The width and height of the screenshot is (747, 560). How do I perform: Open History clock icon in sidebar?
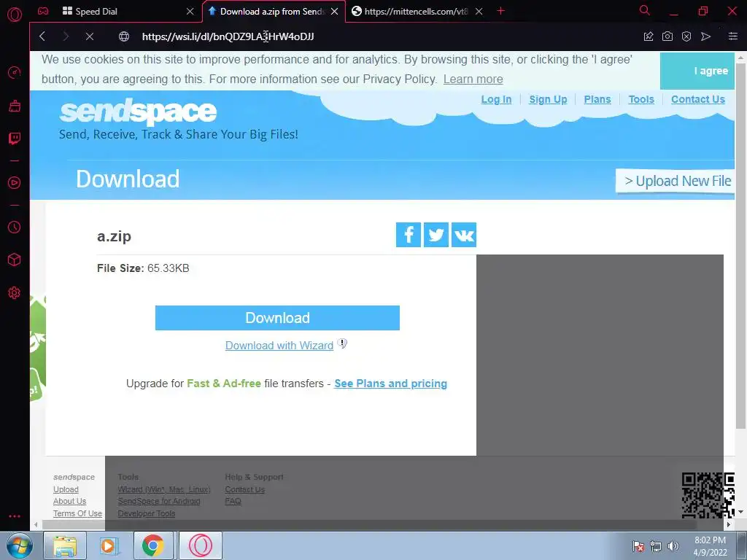coord(15,227)
